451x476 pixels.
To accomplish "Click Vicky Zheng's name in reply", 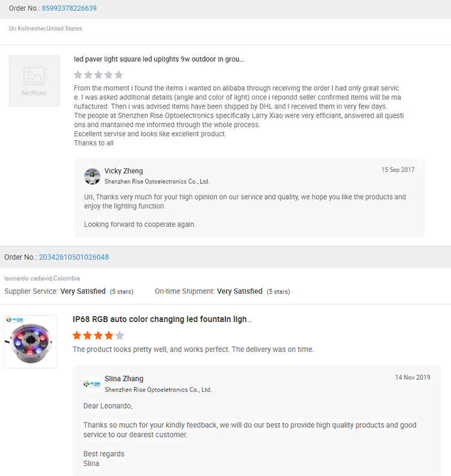I will coord(124,171).
